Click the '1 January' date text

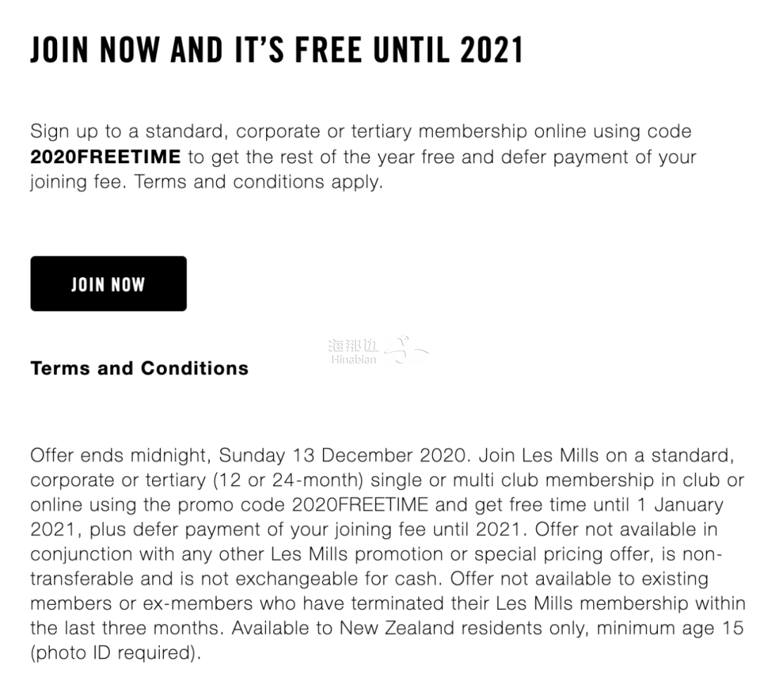(x=680, y=505)
